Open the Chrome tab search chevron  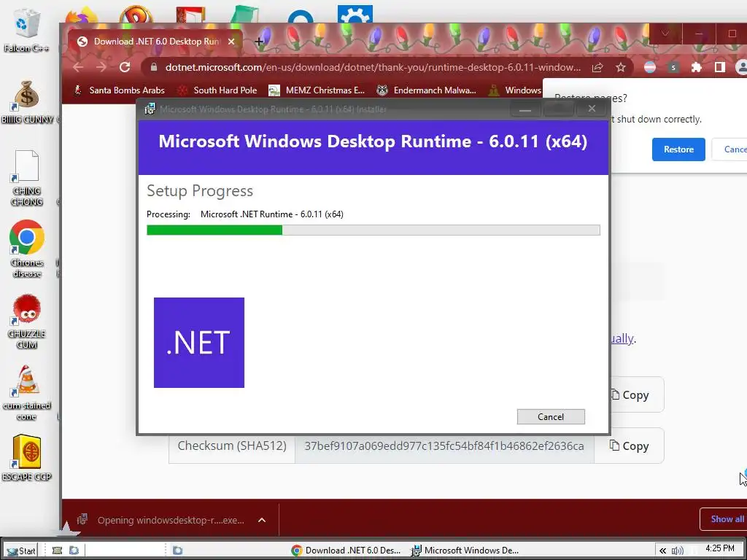click(665, 34)
